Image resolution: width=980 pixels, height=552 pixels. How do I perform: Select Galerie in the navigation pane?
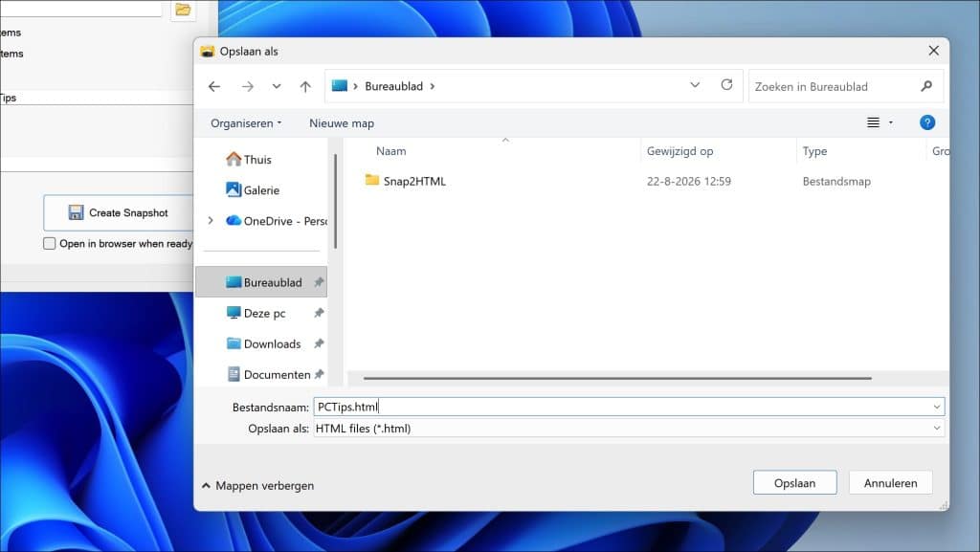[253, 189]
